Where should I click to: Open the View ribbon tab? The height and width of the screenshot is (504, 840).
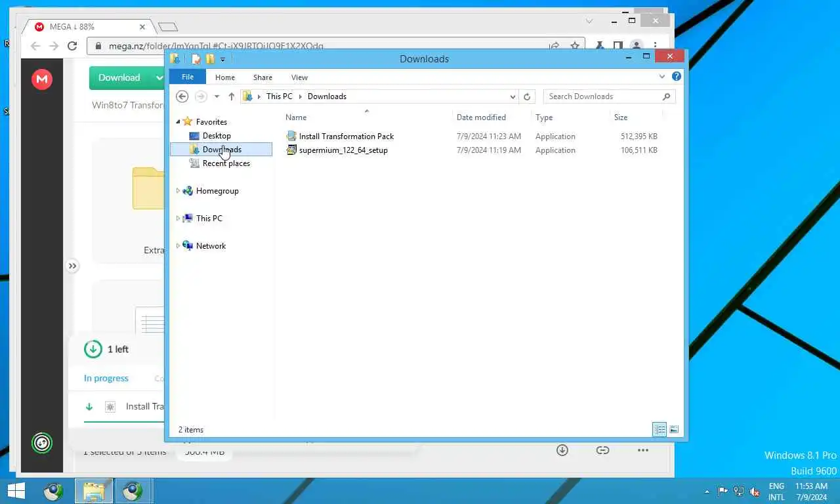click(299, 77)
